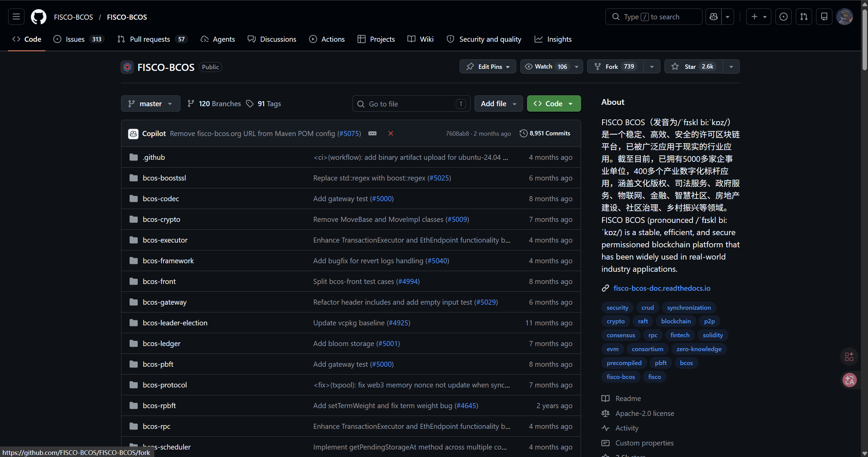868x457 pixels.
Task: Open the create new plus dropdown
Action: click(x=758, y=17)
